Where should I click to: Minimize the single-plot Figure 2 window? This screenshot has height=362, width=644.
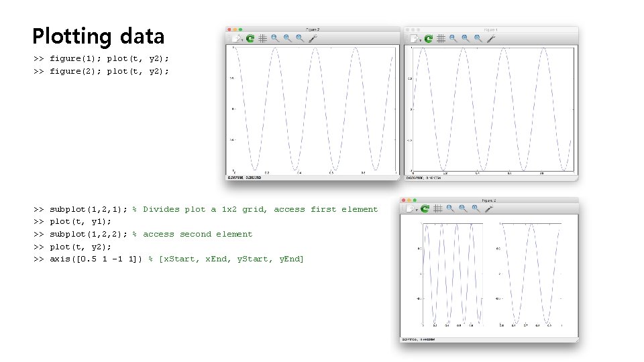coord(235,29)
